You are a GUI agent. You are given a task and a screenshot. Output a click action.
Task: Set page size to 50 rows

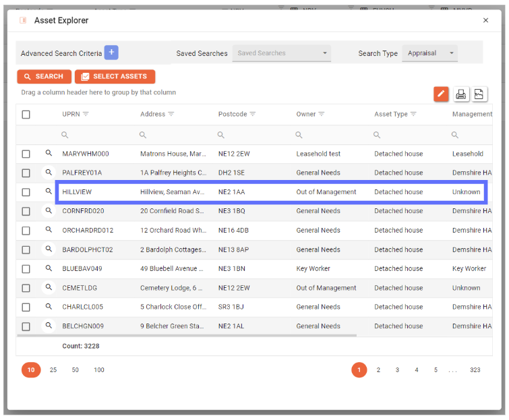pyautogui.click(x=76, y=370)
